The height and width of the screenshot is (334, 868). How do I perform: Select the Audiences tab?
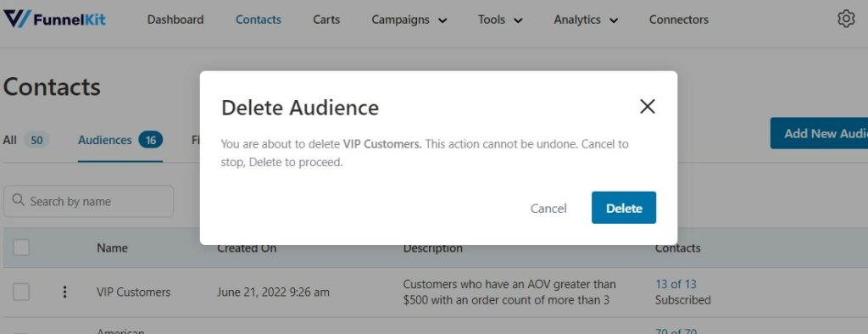[x=120, y=140]
